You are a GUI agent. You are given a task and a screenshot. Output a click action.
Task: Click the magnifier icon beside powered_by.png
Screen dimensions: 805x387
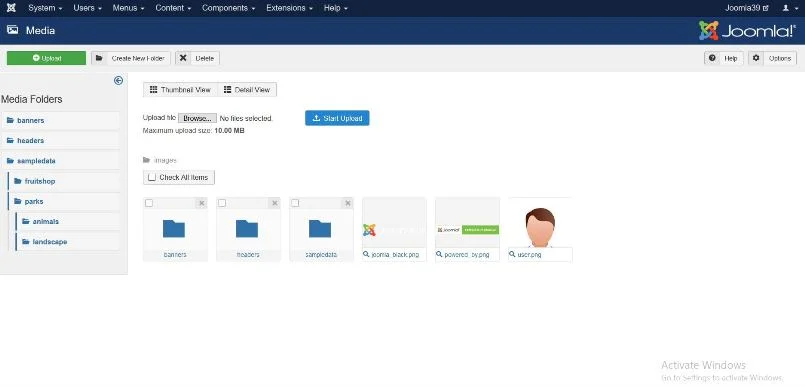(x=439, y=254)
